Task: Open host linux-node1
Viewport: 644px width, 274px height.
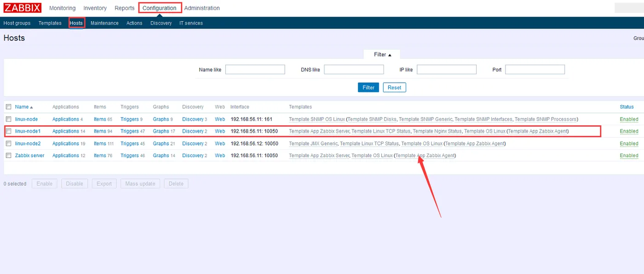Action: coord(28,131)
